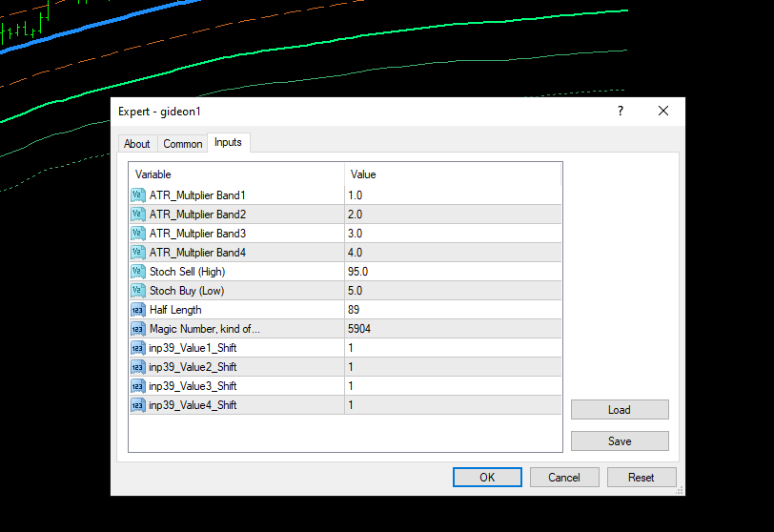Click the ATR_Multplier Band4 variable name

pos(197,253)
